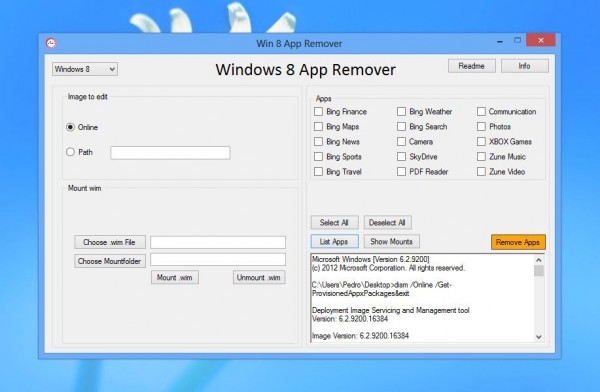Click the app icon in the title bar

tap(51, 43)
